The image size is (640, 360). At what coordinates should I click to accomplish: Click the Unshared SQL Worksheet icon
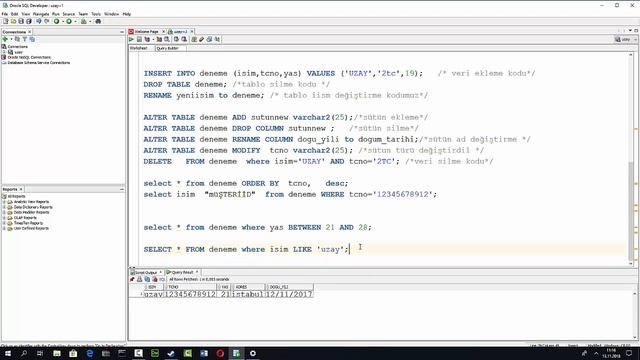click(x=194, y=40)
